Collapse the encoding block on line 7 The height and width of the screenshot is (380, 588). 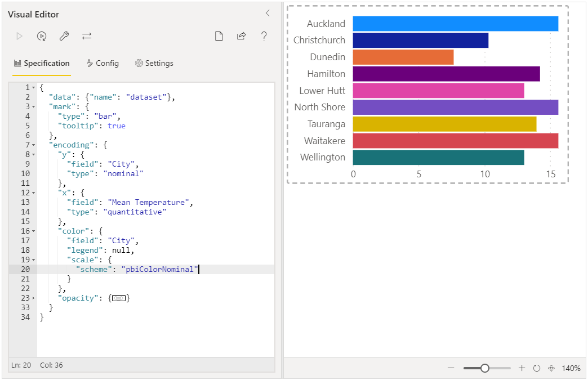tap(33, 145)
